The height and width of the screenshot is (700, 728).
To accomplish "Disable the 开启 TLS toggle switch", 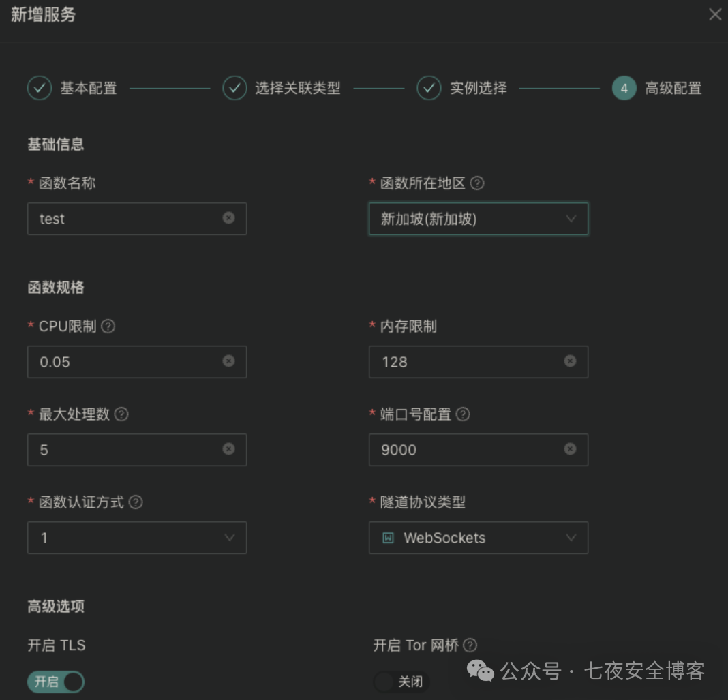I will pyautogui.click(x=56, y=682).
